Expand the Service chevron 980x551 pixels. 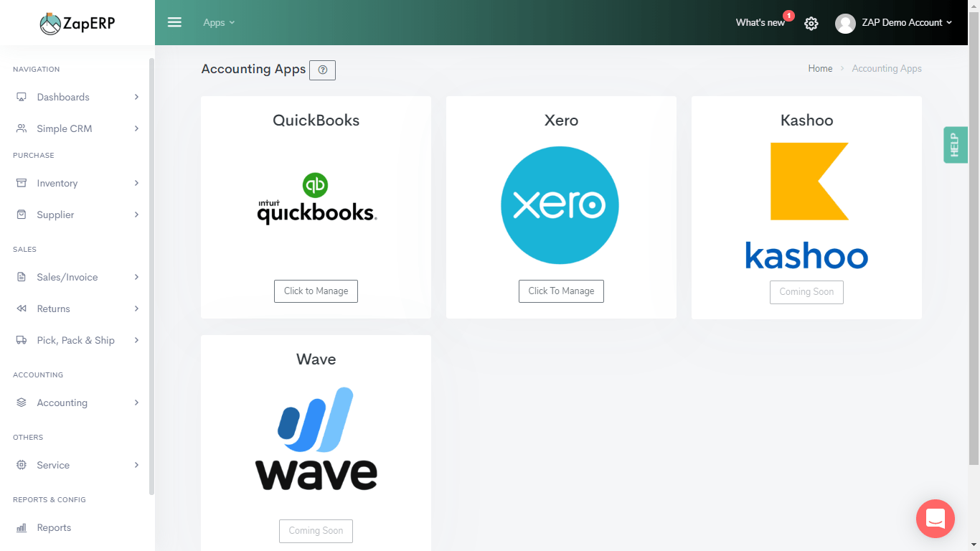pyautogui.click(x=136, y=465)
